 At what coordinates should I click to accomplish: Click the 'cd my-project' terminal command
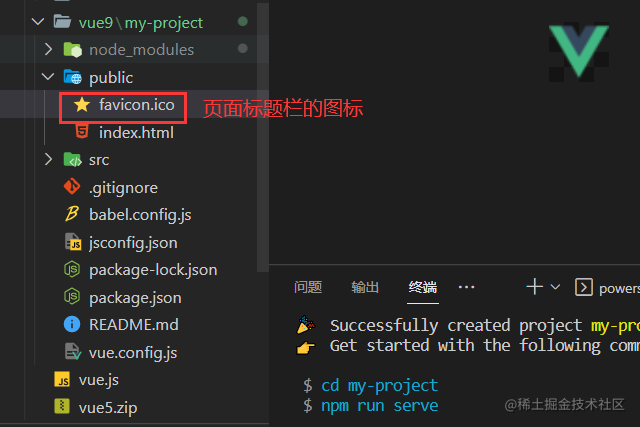pos(380,385)
